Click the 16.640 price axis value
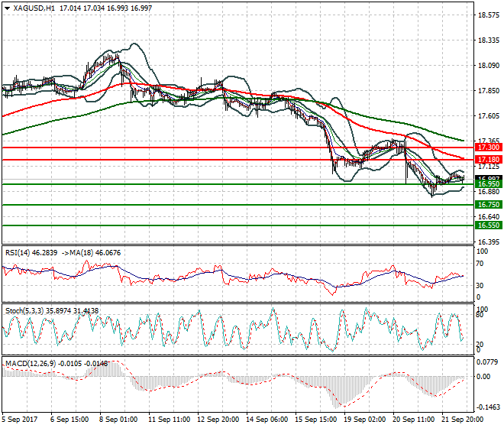 tap(489, 216)
